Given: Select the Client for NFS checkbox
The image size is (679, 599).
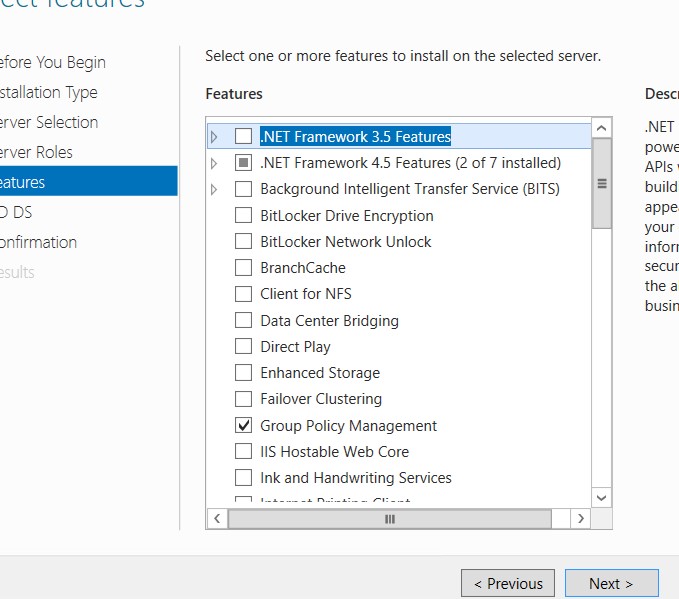Looking at the screenshot, I should [x=243, y=294].
